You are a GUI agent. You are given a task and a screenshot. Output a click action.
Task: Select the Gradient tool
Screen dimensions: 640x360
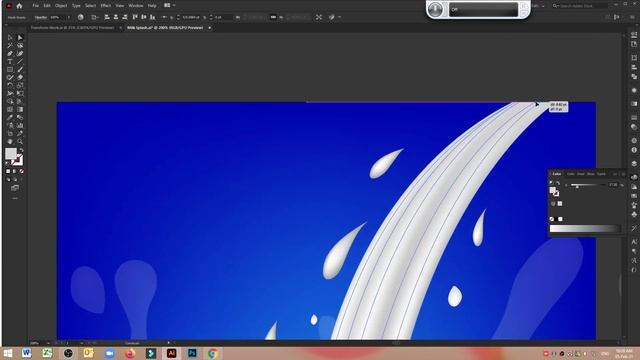click(x=20, y=109)
